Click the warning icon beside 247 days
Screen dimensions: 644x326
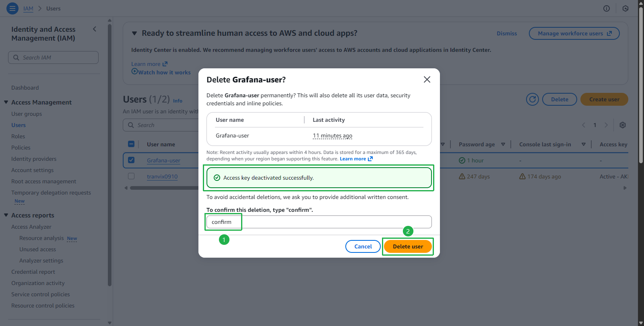tap(462, 176)
